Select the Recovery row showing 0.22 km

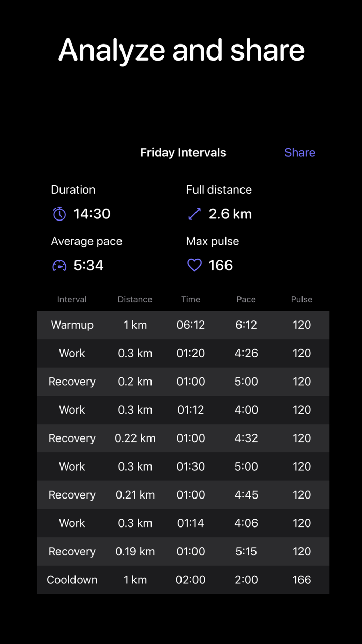(x=183, y=438)
